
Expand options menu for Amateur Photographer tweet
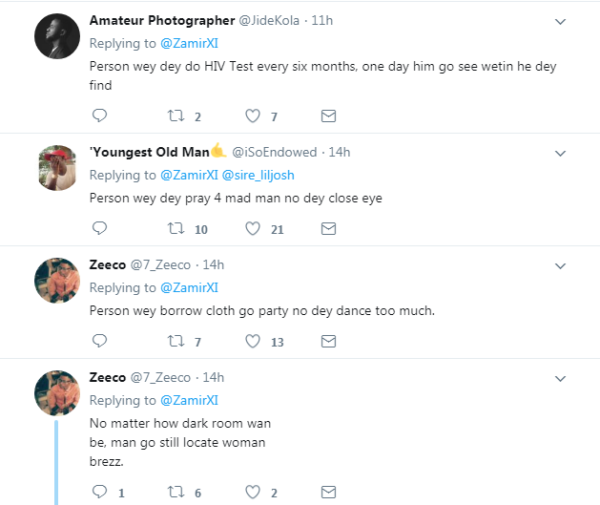(562, 21)
